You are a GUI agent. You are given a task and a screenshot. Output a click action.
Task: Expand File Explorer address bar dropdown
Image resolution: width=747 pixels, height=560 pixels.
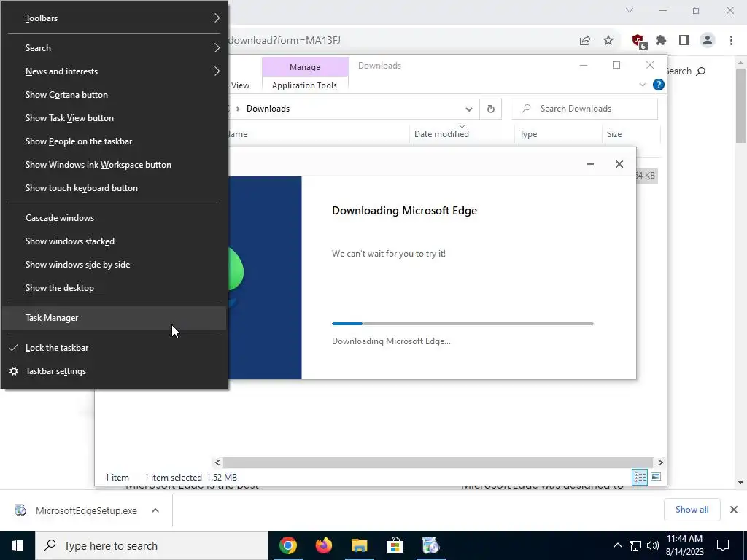point(469,109)
